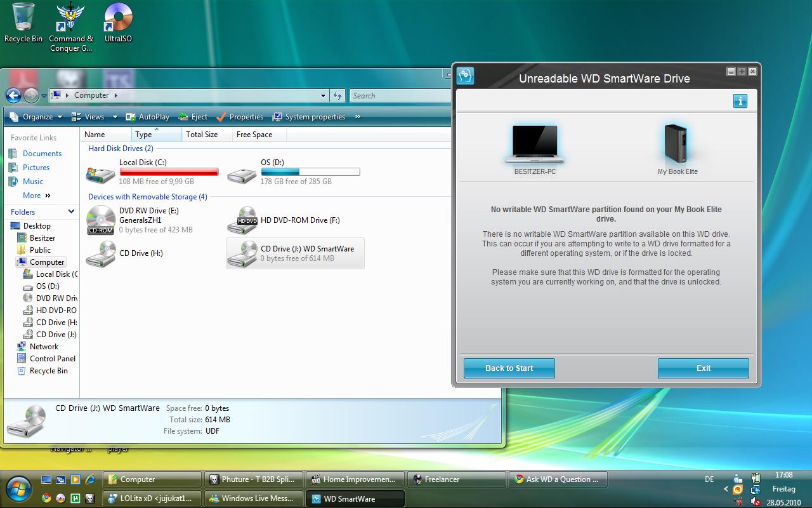Open the recent pages dropdown arrow
The width and height of the screenshot is (812, 508).
click(44, 96)
